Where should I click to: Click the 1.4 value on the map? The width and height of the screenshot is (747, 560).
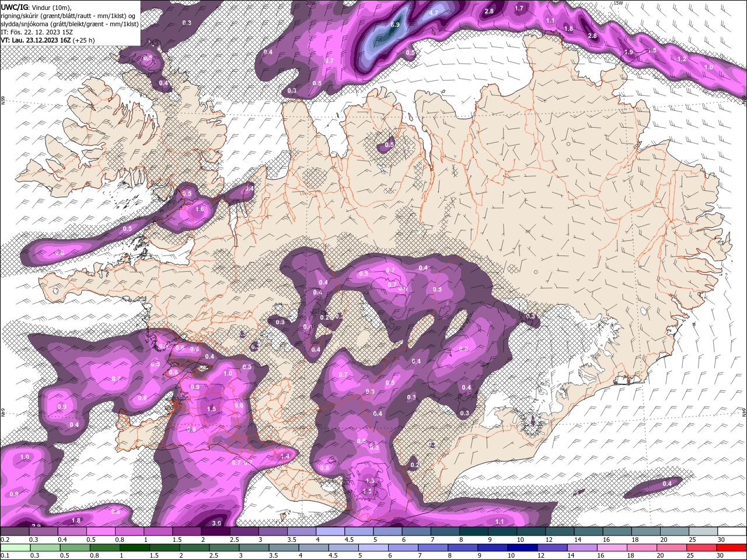click(x=285, y=456)
